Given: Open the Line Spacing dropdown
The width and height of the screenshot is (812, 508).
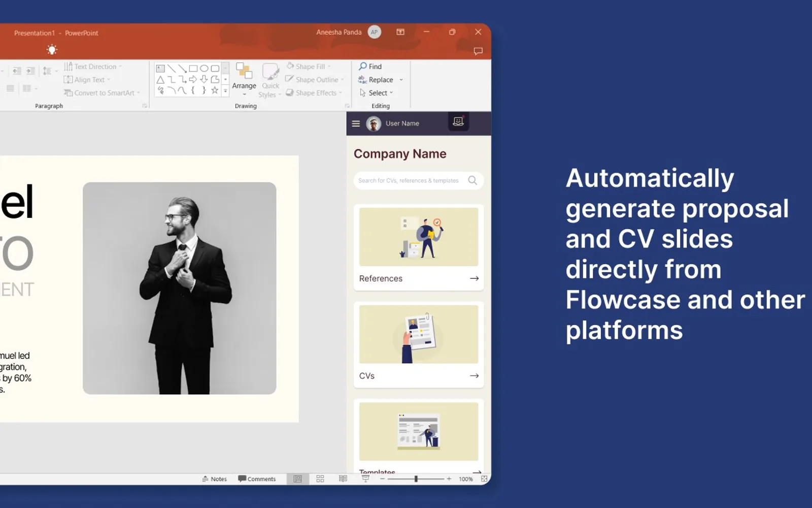Looking at the screenshot, I should [x=50, y=71].
